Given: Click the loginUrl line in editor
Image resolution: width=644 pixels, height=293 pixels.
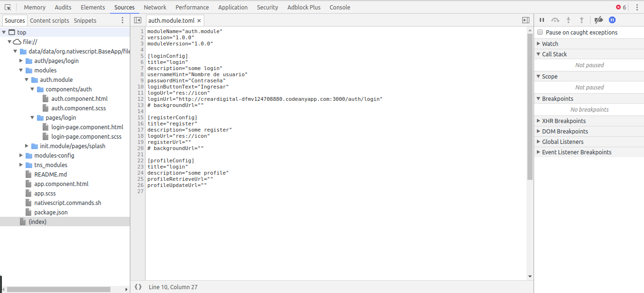Looking at the screenshot, I should pyautogui.click(x=265, y=99).
